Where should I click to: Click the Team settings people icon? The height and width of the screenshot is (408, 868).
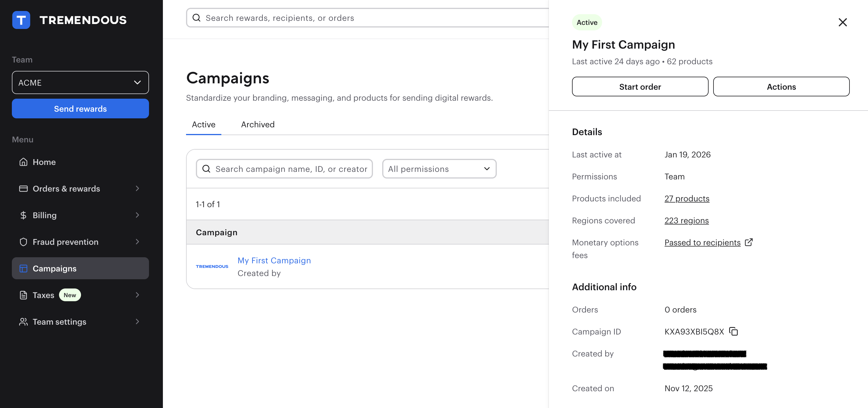click(x=23, y=322)
